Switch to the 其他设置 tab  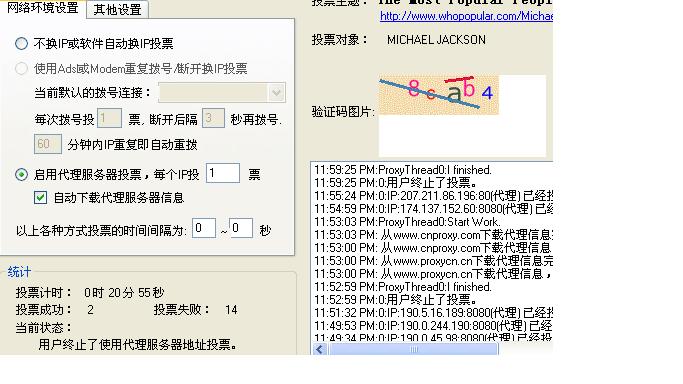tap(118, 9)
